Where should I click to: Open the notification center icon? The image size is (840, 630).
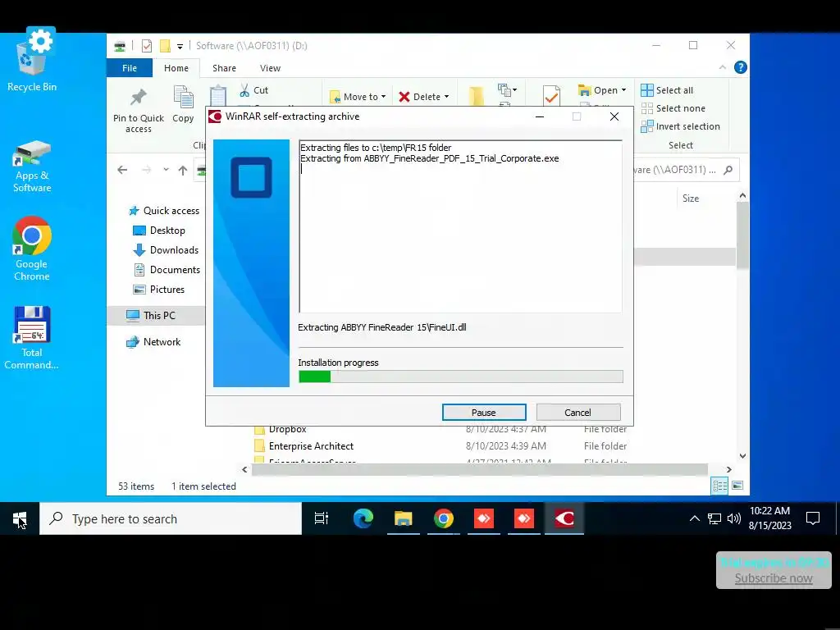813,518
